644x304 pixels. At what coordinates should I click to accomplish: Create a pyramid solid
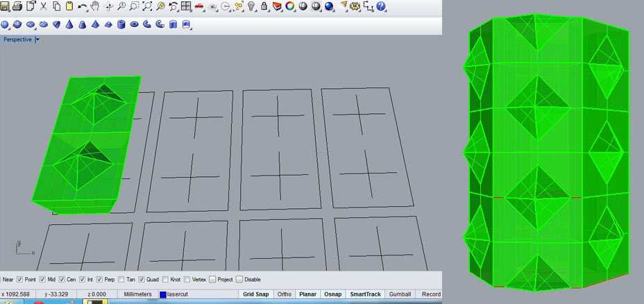(95, 25)
